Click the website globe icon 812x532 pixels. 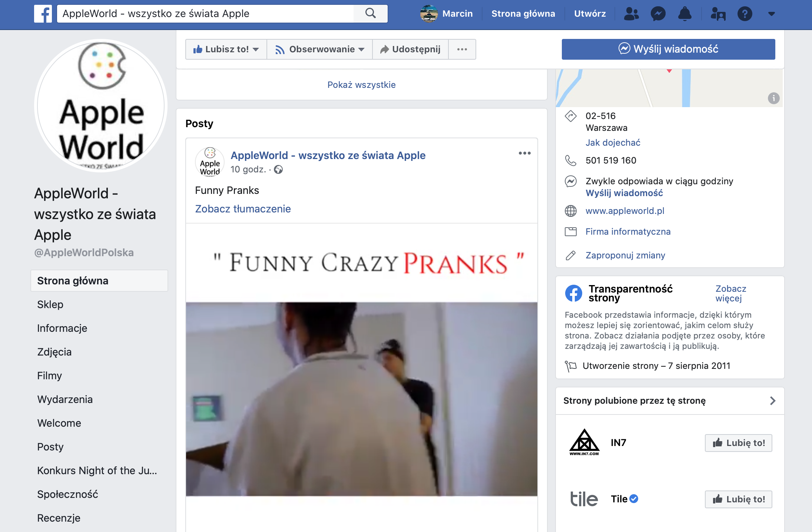click(x=571, y=211)
